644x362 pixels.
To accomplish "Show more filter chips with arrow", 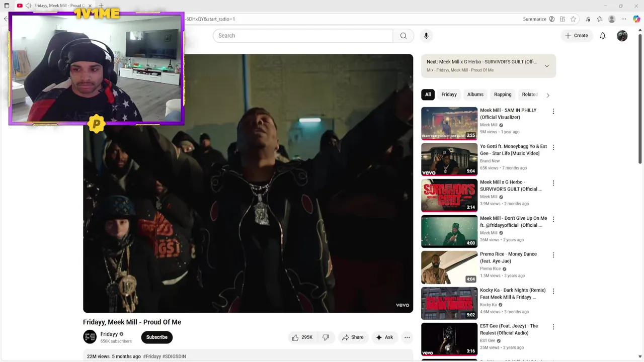I will point(548,95).
